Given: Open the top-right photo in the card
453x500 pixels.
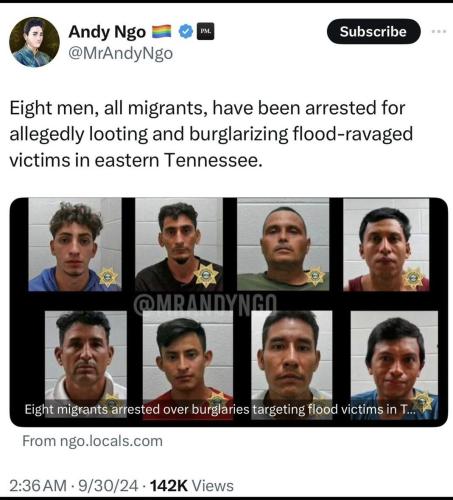Looking at the screenshot, I should point(386,245).
